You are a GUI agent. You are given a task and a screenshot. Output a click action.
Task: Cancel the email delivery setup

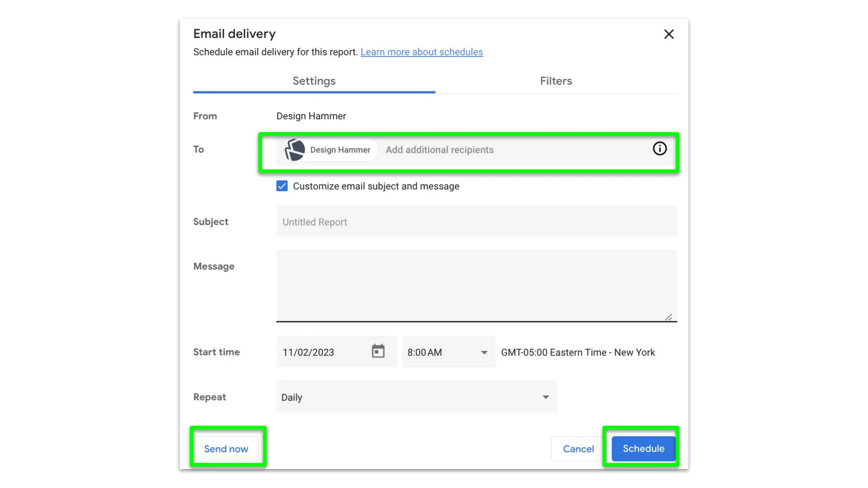pyautogui.click(x=578, y=449)
